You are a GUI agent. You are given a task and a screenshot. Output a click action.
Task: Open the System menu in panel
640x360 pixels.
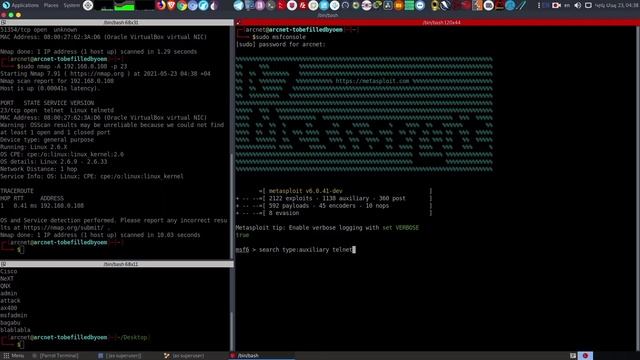pyautogui.click(x=71, y=5)
